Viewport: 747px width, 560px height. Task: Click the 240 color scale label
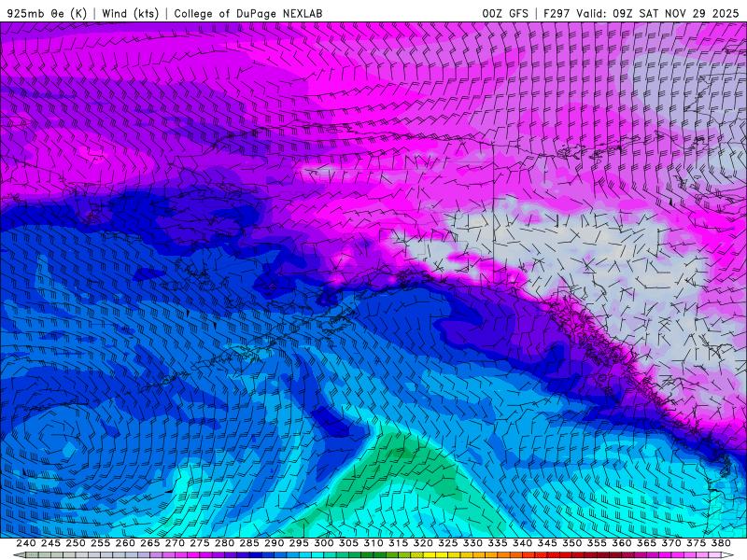coord(26,543)
